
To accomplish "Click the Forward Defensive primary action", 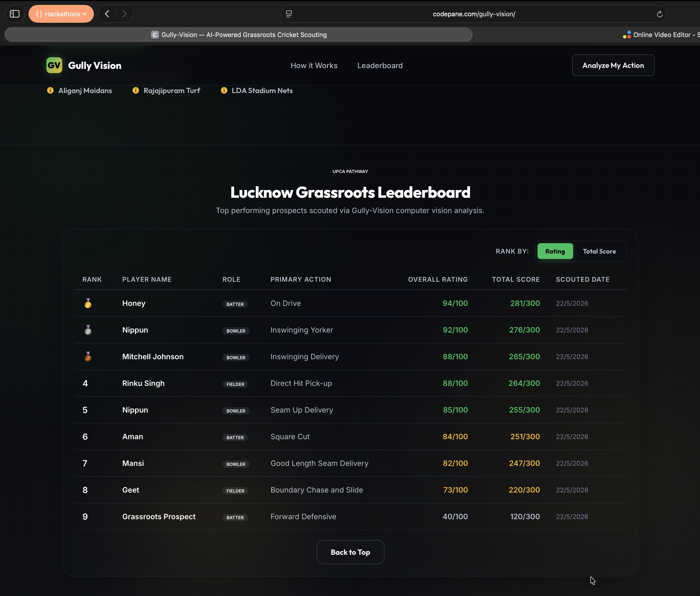I will 303,517.
